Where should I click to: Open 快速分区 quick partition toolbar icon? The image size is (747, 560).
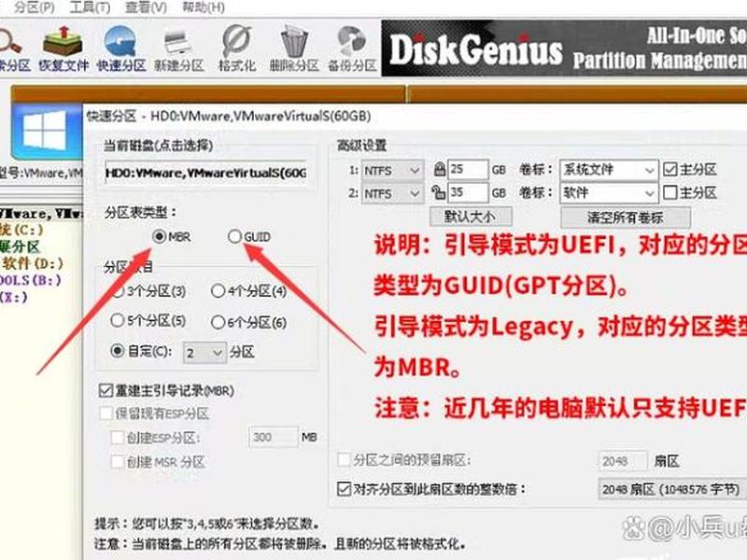(121, 49)
